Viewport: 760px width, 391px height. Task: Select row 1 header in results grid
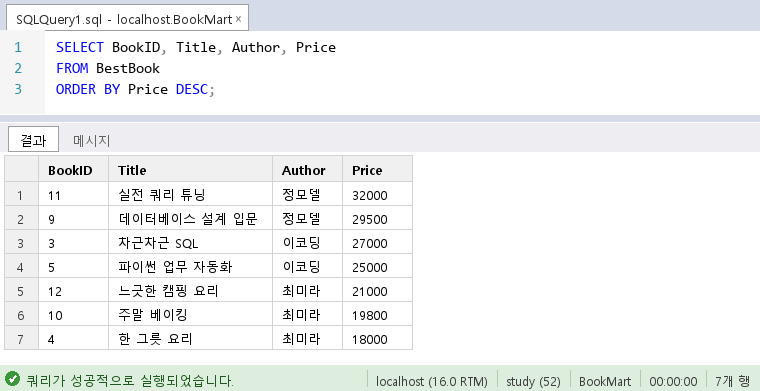(x=21, y=194)
